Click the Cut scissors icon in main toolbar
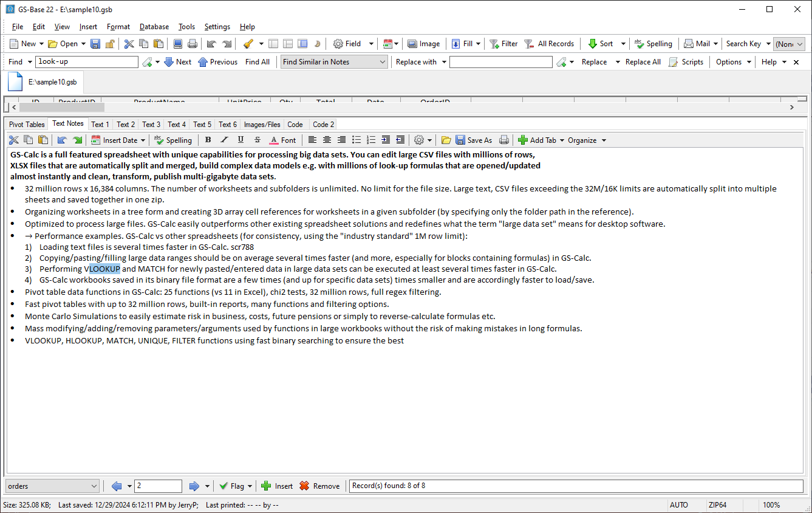812x513 pixels. (x=129, y=44)
